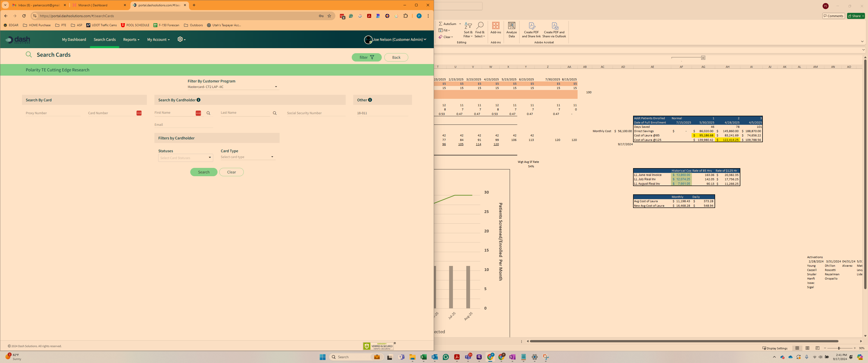Click the Back button
Image resolution: width=868 pixels, height=363 pixels.
(396, 57)
